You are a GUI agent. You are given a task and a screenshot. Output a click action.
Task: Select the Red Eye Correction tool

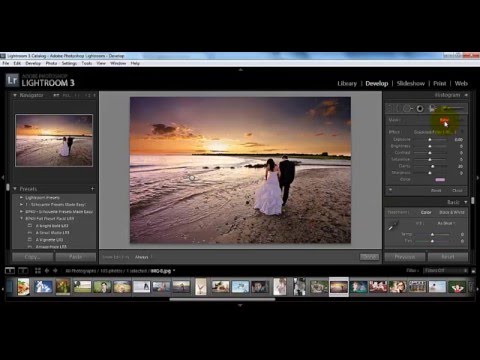coord(420,108)
